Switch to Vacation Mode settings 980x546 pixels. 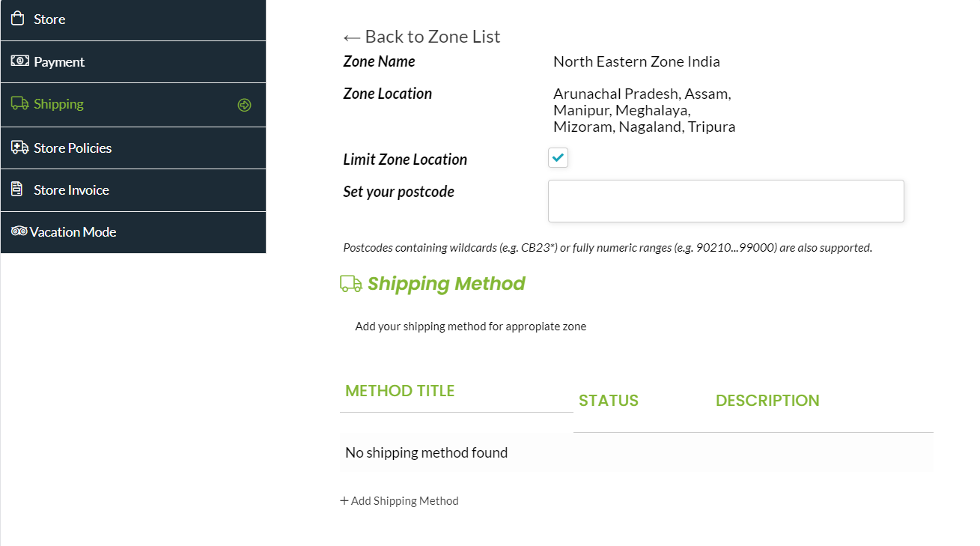(73, 232)
